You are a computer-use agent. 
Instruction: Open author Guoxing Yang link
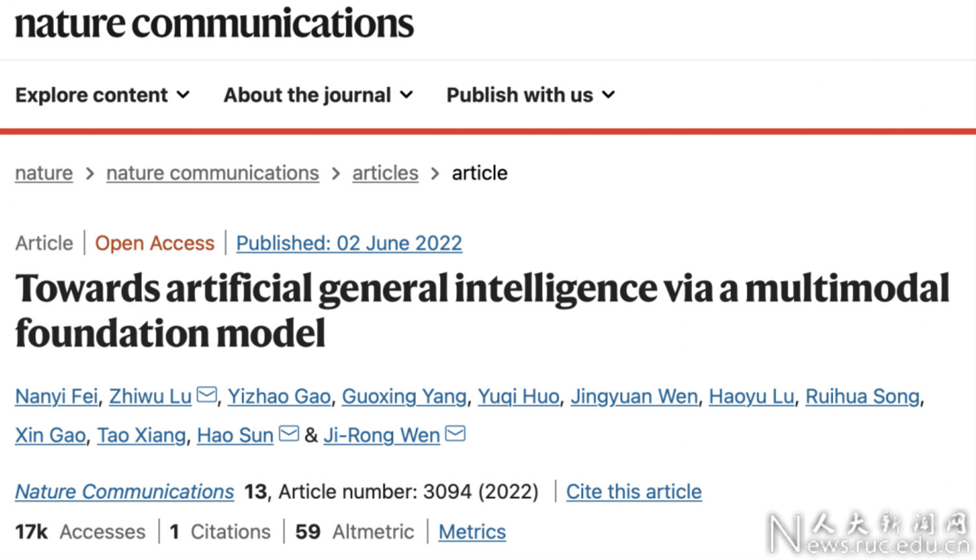coord(404,396)
